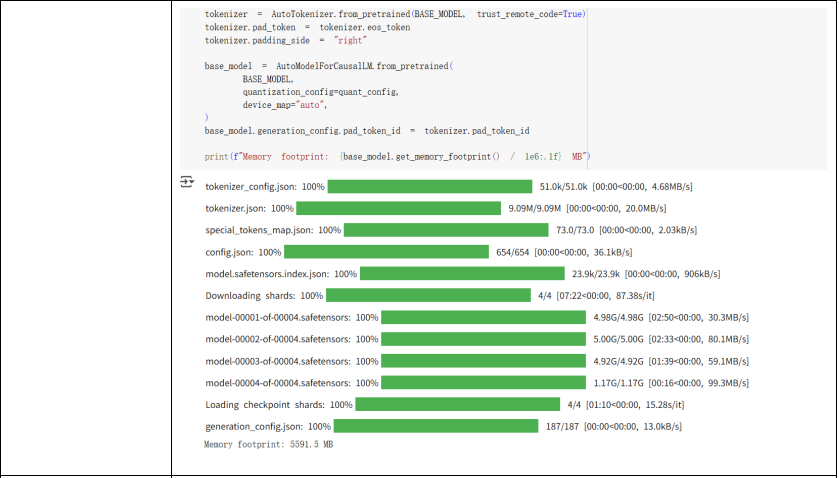Click the tokenizer.padding_side code line

pyautogui.click(x=285, y=40)
